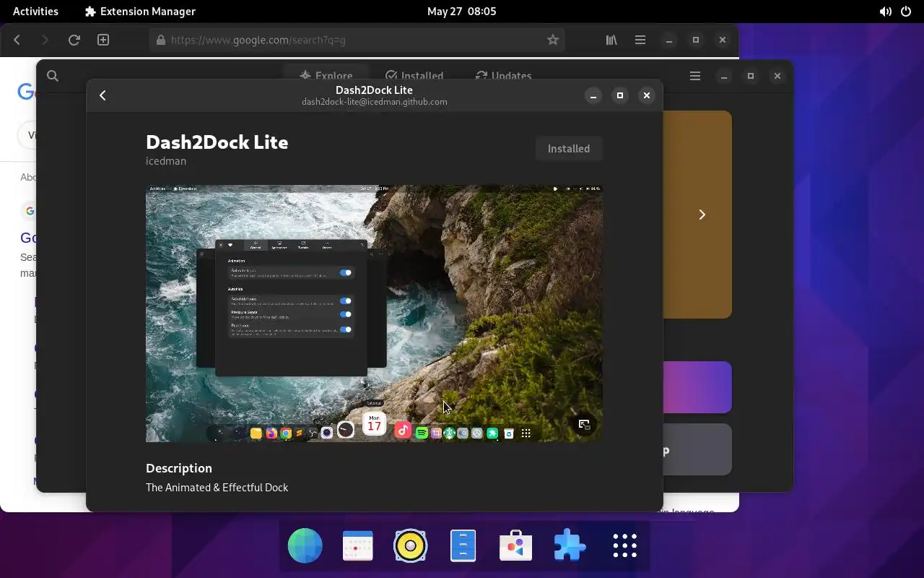Click the browser forward arrow
The height and width of the screenshot is (578, 924).
click(x=45, y=40)
